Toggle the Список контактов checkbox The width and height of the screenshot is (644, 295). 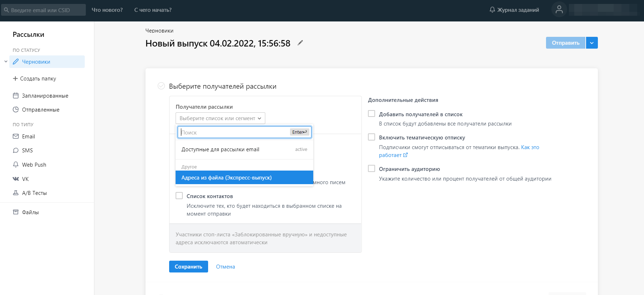179,196
